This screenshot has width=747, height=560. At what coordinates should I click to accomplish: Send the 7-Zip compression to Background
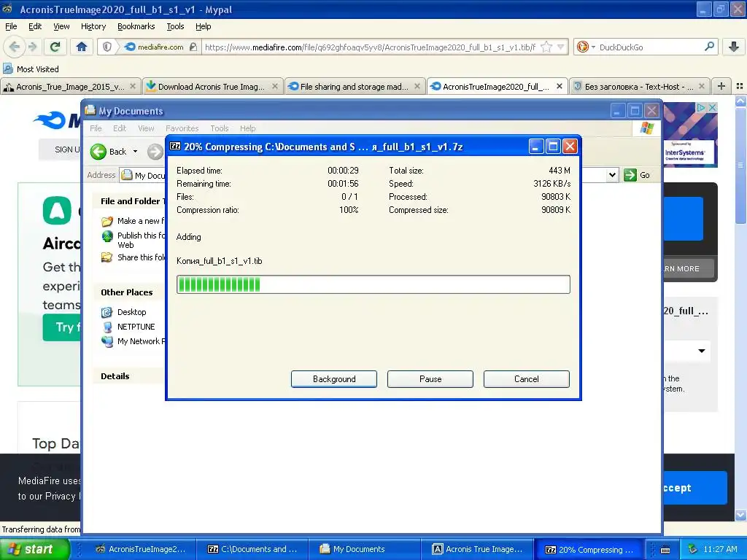pos(334,379)
